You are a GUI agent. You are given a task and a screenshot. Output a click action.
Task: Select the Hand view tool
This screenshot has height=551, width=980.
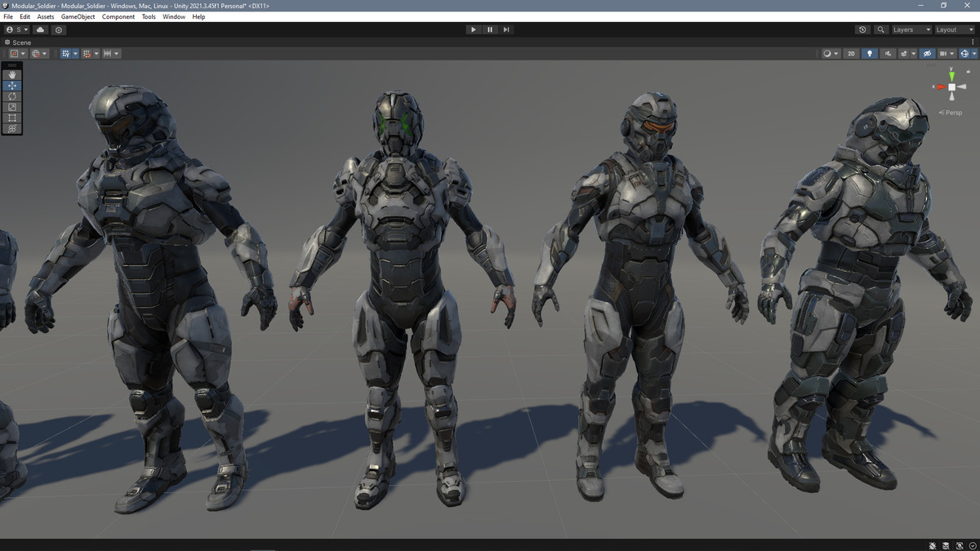pos(11,74)
